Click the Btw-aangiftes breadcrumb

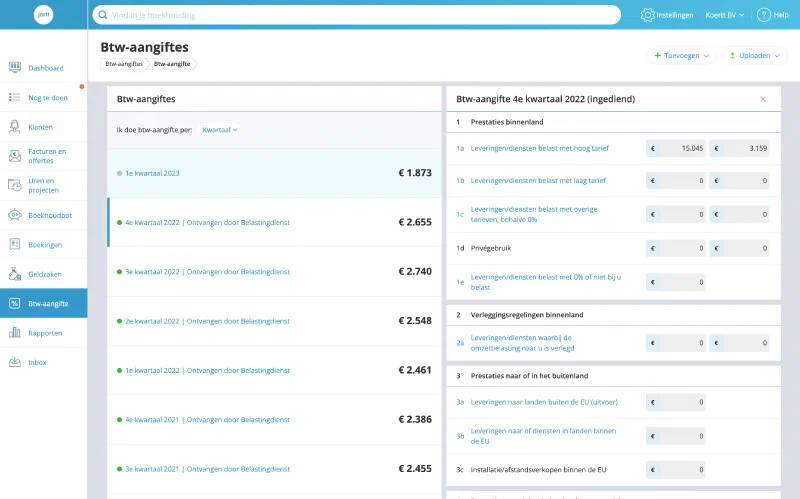pyautogui.click(x=124, y=64)
